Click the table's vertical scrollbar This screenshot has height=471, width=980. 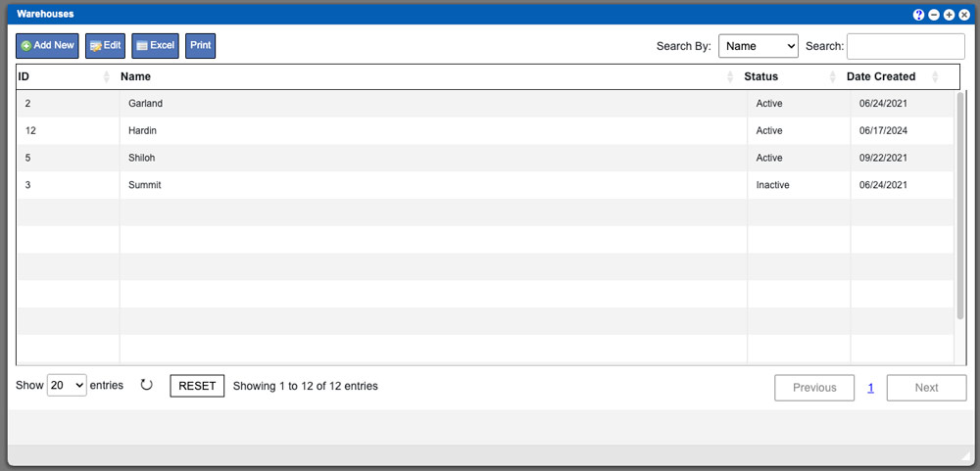pyautogui.click(x=960, y=207)
